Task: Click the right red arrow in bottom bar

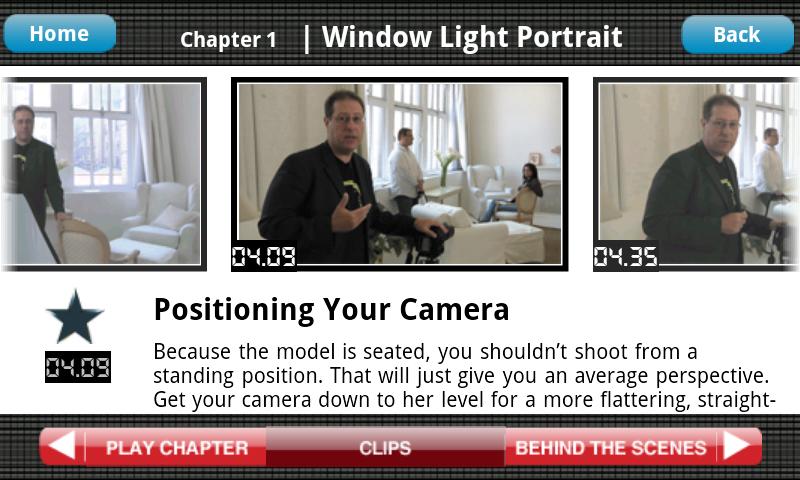Action: pyautogui.click(x=738, y=446)
